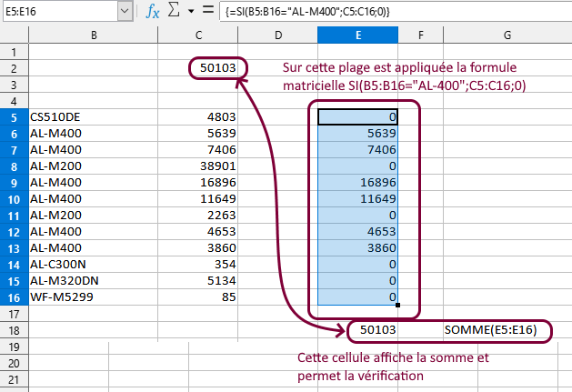Select row 1 header
The width and height of the screenshot is (572, 392).
(x=14, y=52)
